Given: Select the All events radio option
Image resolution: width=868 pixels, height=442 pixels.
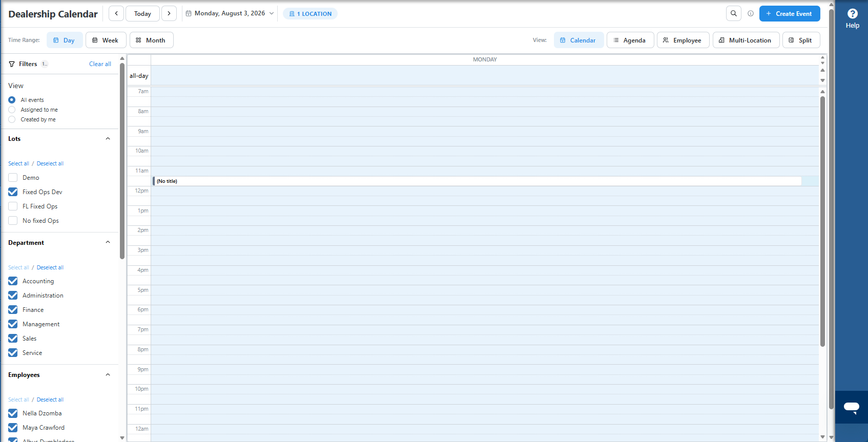Looking at the screenshot, I should 12,100.
